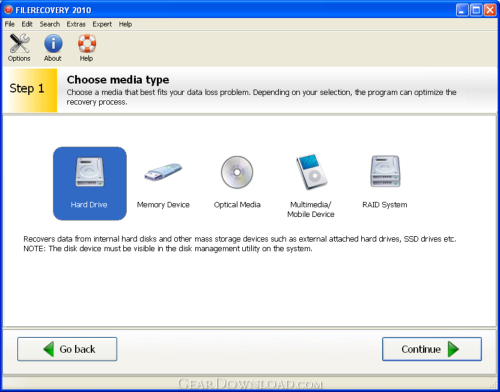Click the green arrow on Continue
Screen dimensions: 500x392
click(453, 349)
